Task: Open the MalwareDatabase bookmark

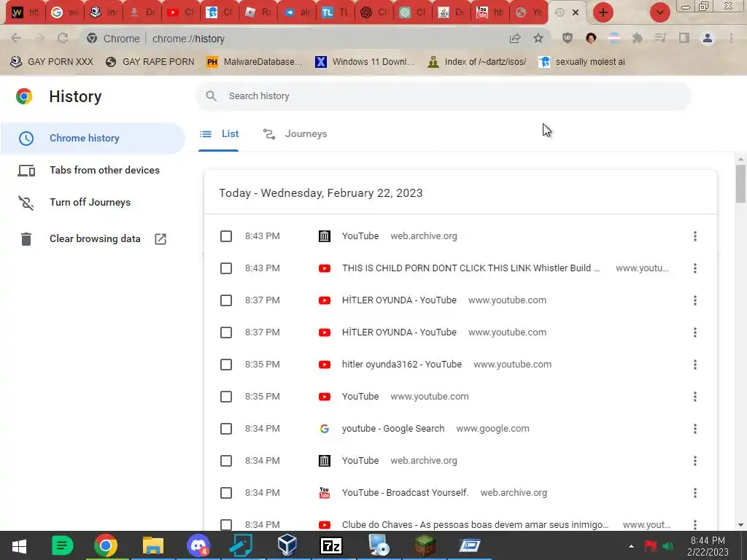Action: (255, 62)
